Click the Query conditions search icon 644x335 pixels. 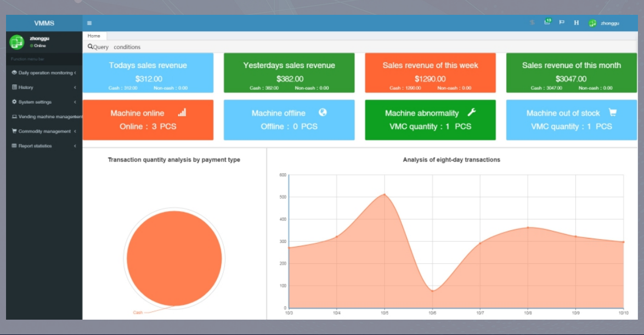[x=91, y=47]
